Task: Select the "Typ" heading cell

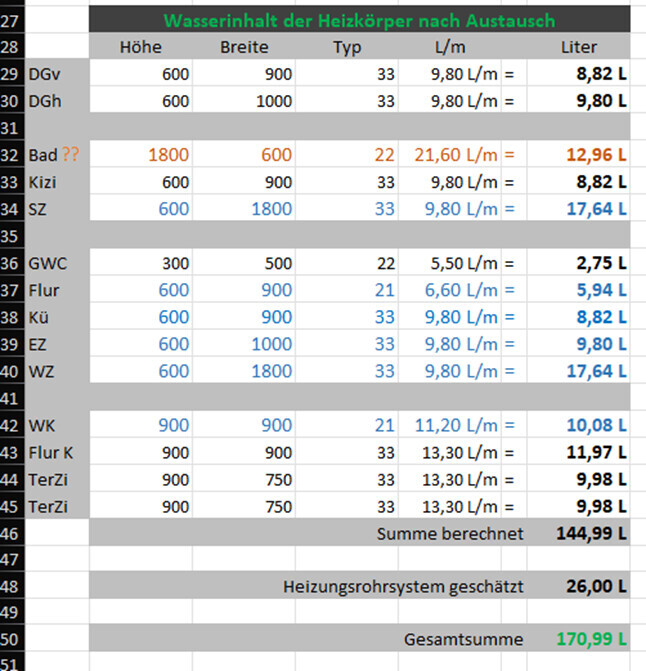Action: (x=347, y=46)
